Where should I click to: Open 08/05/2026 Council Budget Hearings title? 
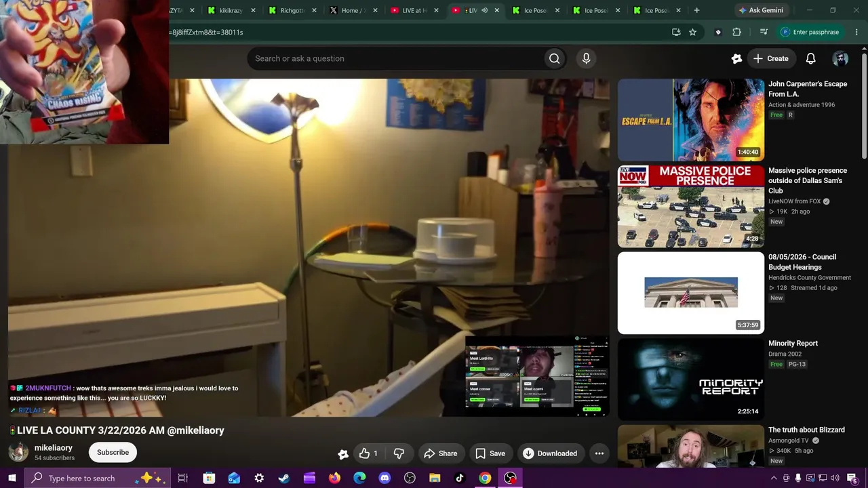coord(803,262)
